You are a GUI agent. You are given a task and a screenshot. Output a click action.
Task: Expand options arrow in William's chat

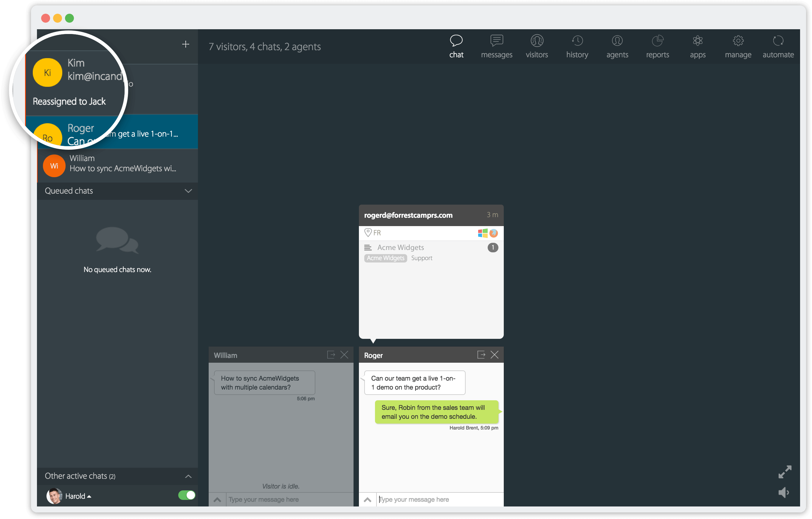coord(218,500)
